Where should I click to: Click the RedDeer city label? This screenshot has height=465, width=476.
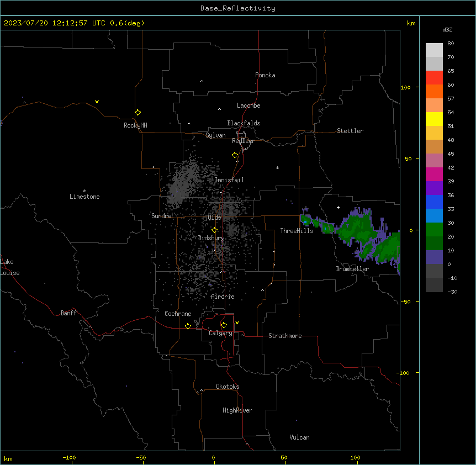pyautogui.click(x=243, y=141)
